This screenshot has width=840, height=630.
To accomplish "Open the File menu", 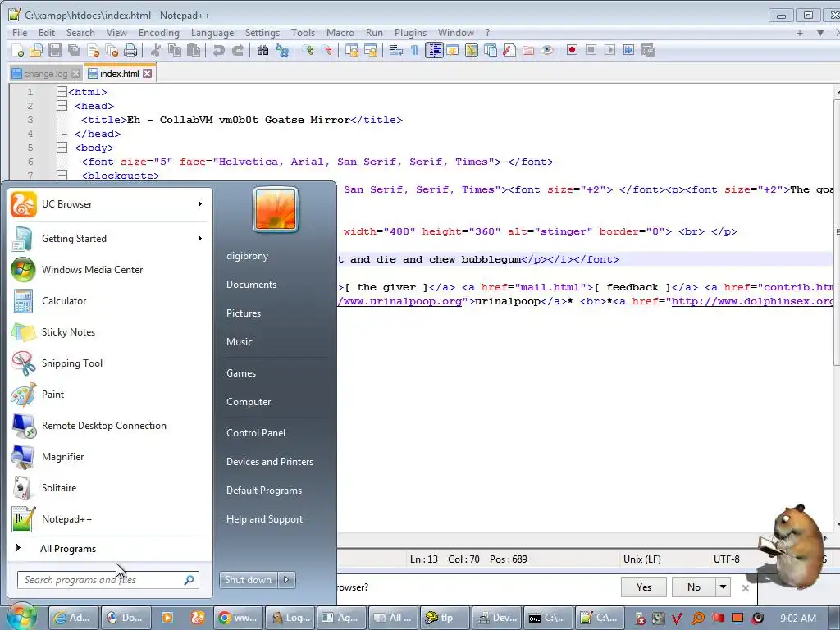I will (x=20, y=33).
